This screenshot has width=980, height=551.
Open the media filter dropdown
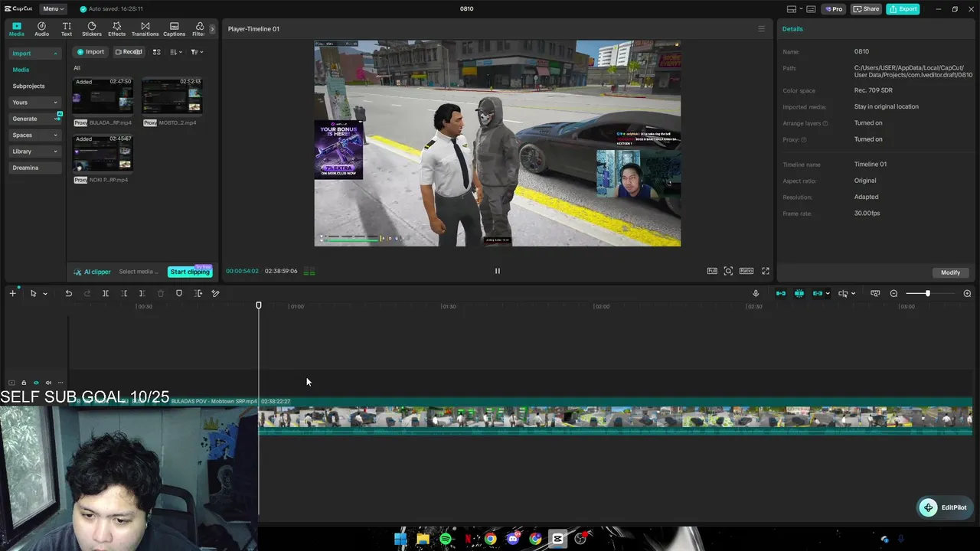point(197,52)
